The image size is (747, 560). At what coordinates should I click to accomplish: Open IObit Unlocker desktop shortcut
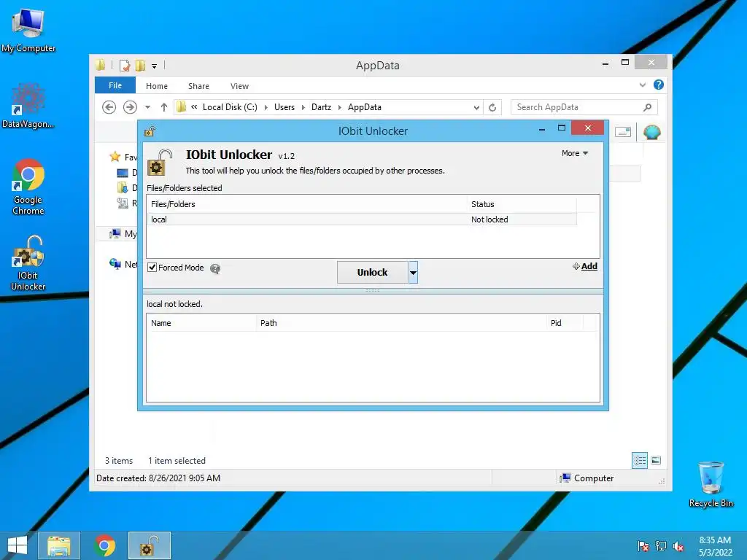click(x=28, y=262)
